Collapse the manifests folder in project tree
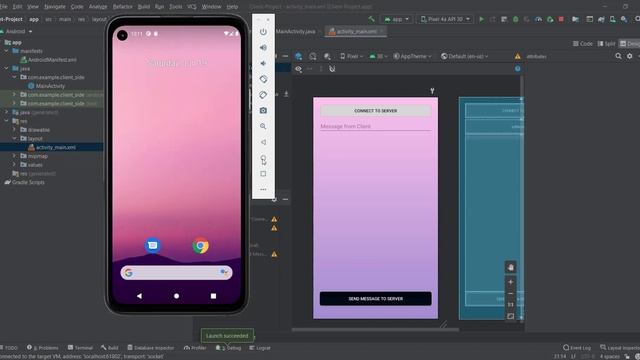Image resolution: width=640 pixels, height=360 pixels. tap(7, 51)
